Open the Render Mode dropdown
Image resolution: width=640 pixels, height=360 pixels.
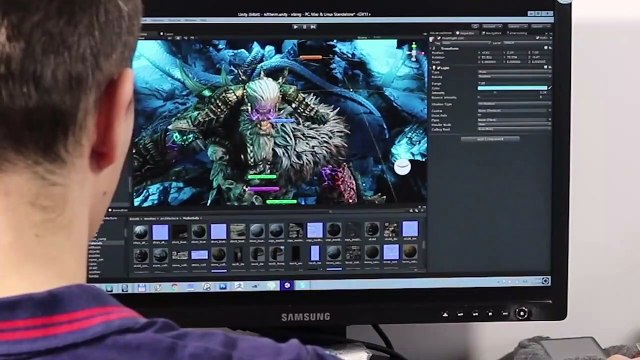coord(515,124)
